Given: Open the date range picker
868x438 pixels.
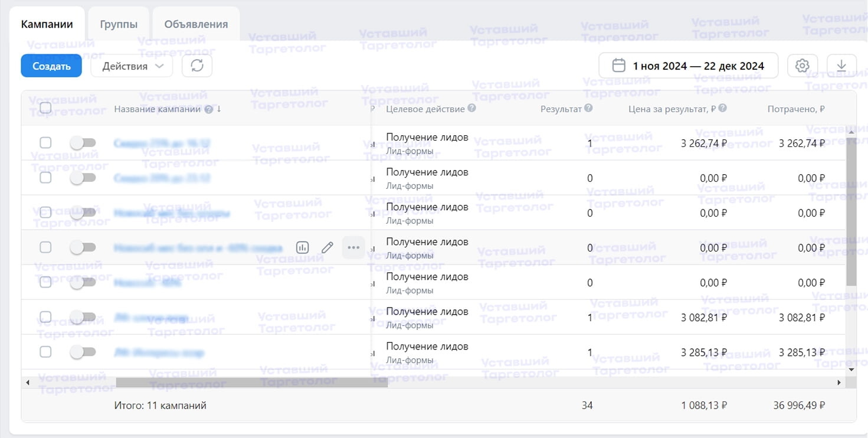Looking at the screenshot, I should coord(688,66).
